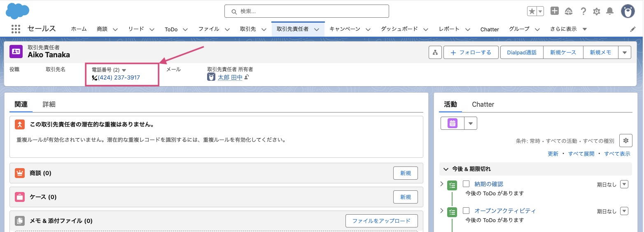The width and height of the screenshot is (644, 232).
Task: Check the 納期の確認 task checkbox
Action: click(466, 184)
